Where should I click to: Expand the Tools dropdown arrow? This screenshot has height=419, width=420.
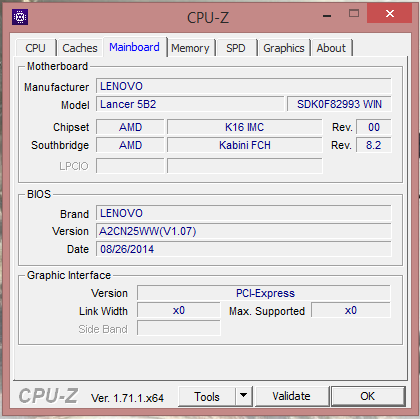(244, 397)
